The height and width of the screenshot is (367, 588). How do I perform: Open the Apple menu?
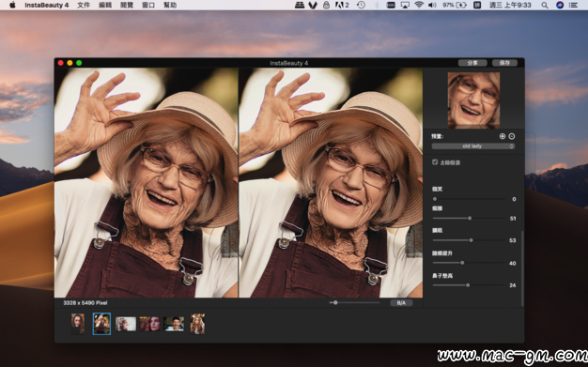12,5
